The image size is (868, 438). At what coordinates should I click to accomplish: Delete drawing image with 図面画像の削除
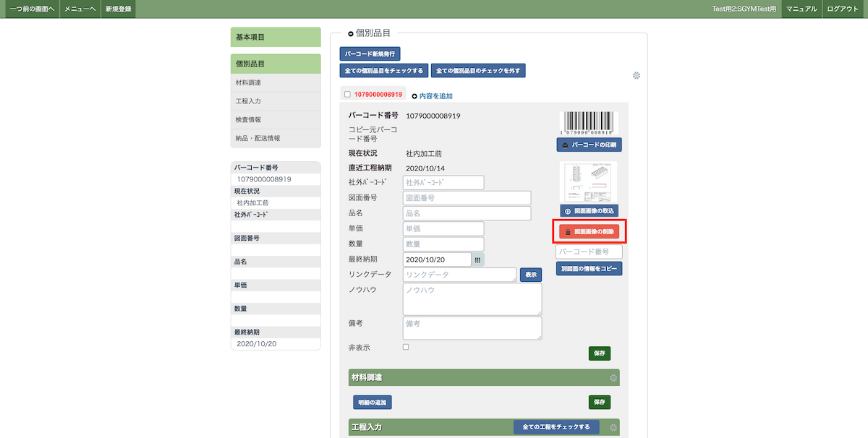coord(589,232)
